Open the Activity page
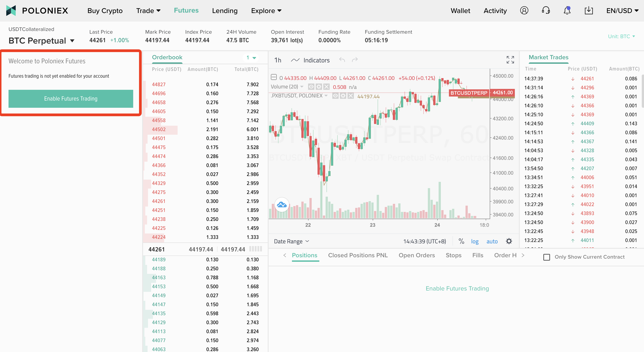Viewport: 644px width, 352px height. click(495, 11)
